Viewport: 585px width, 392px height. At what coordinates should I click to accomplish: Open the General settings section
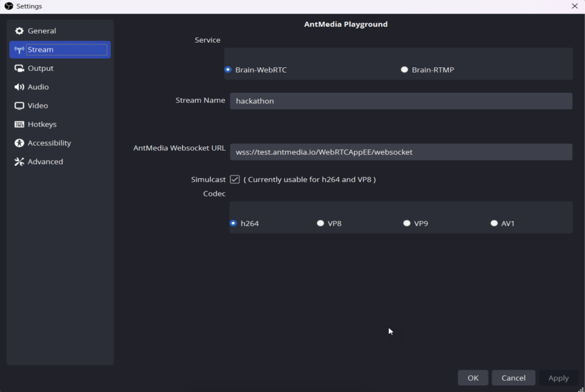click(60, 31)
